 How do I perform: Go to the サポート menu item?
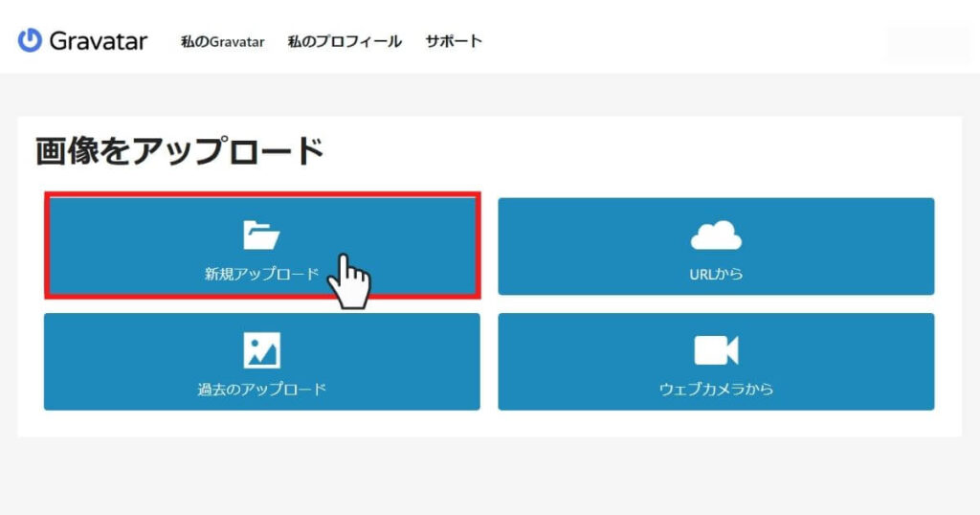coord(454,41)
